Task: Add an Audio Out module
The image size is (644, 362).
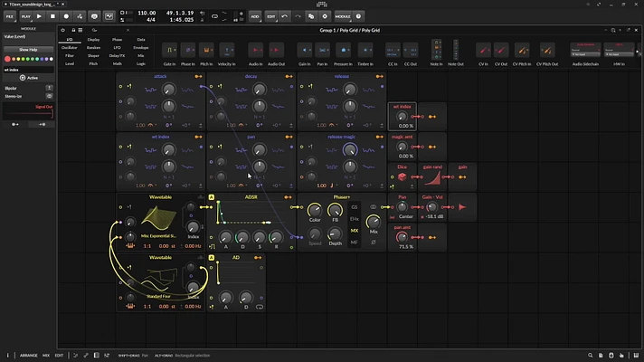Action: coord(276,51)
